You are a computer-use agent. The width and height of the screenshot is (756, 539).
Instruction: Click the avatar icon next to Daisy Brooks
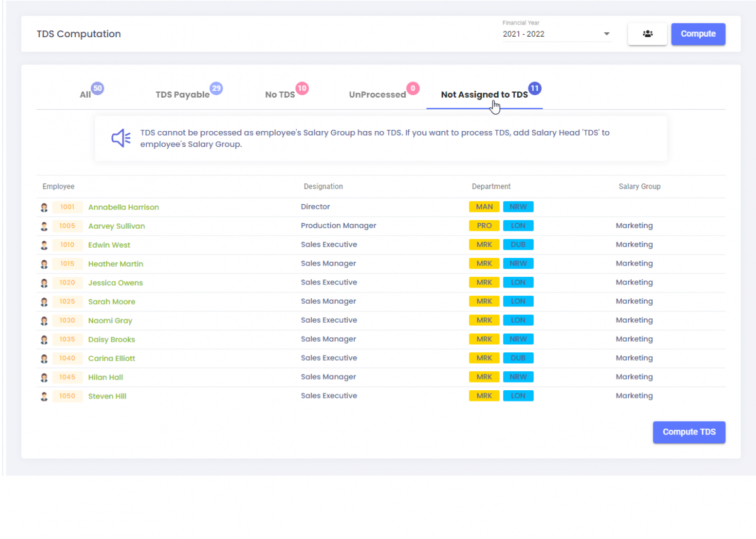(x=43, y=339)
